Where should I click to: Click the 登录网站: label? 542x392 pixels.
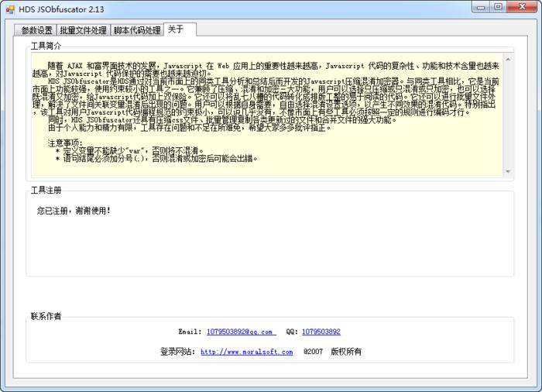pyautogui.click(x=177, y=352)
